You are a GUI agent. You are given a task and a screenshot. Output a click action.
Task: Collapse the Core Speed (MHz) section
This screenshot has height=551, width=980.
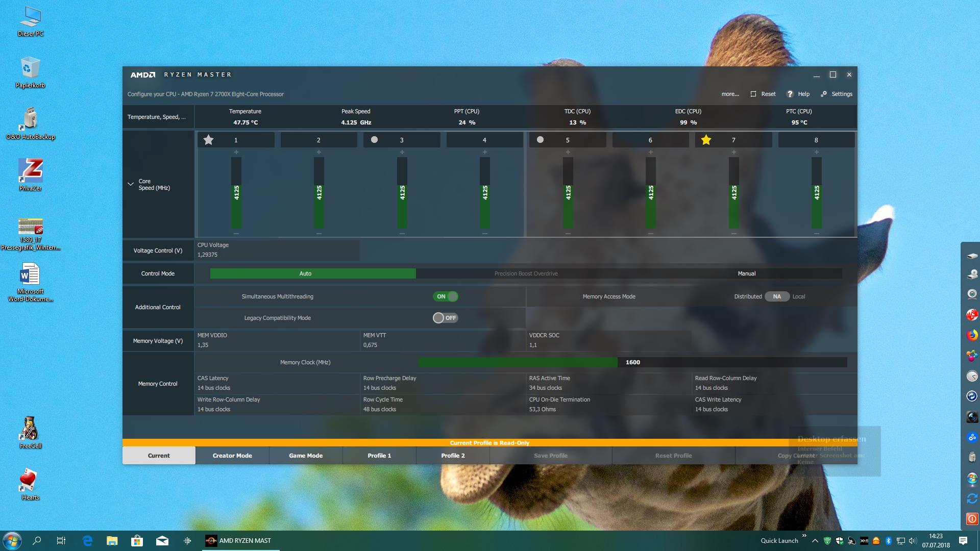(x=131, y=184)
